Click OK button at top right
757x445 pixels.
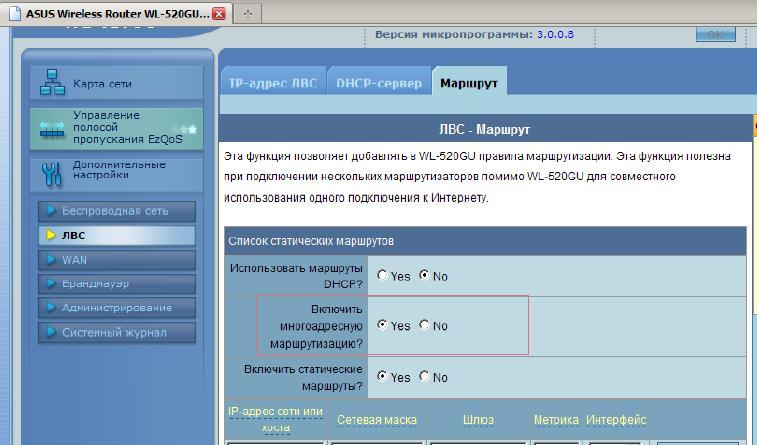pyautogui.click(x=715, y=35)
